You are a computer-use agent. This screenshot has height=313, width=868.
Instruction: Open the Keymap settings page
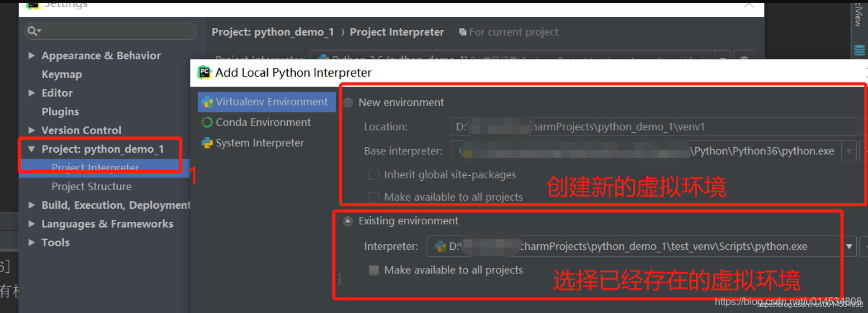pos(62,75)
